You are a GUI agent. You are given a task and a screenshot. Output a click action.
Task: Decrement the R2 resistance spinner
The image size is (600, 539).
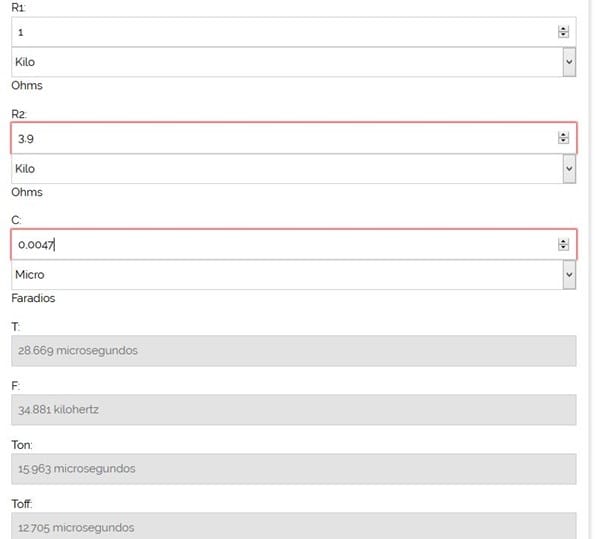pos(564,141)
